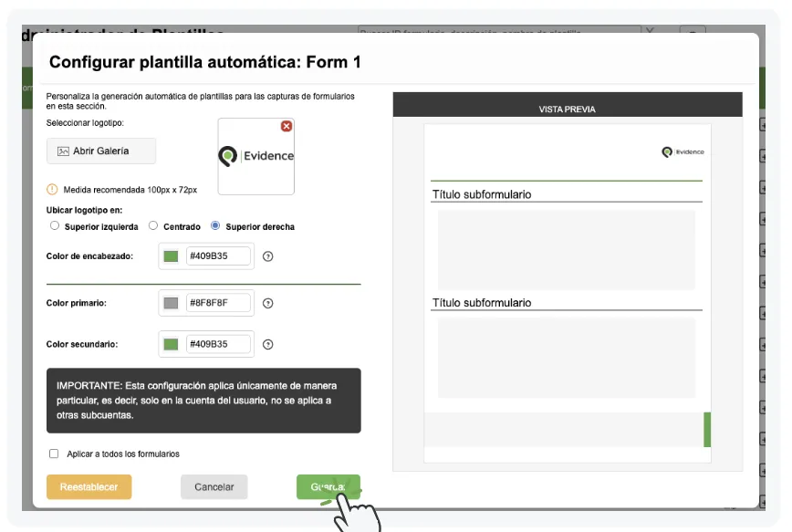Click the dialog title Configurar plantilla automática
The width and height of the screenshot is (792, 532).
(x=205, y=62)
